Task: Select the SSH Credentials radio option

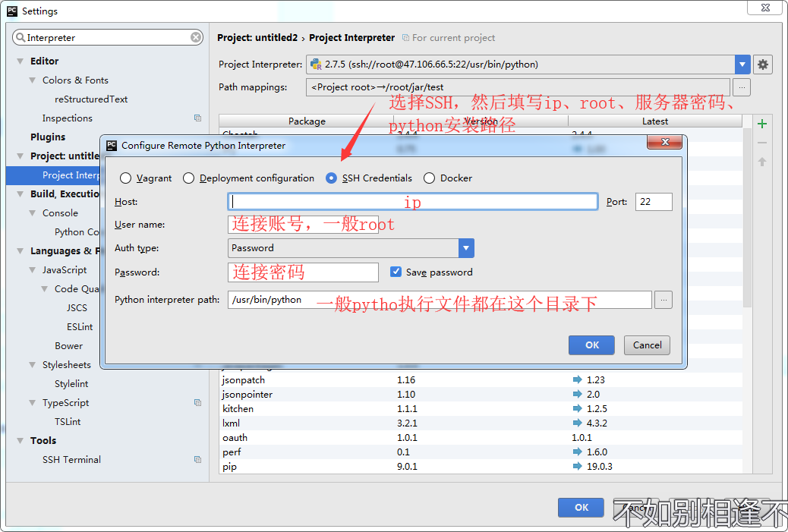Action: pos(331,178)
